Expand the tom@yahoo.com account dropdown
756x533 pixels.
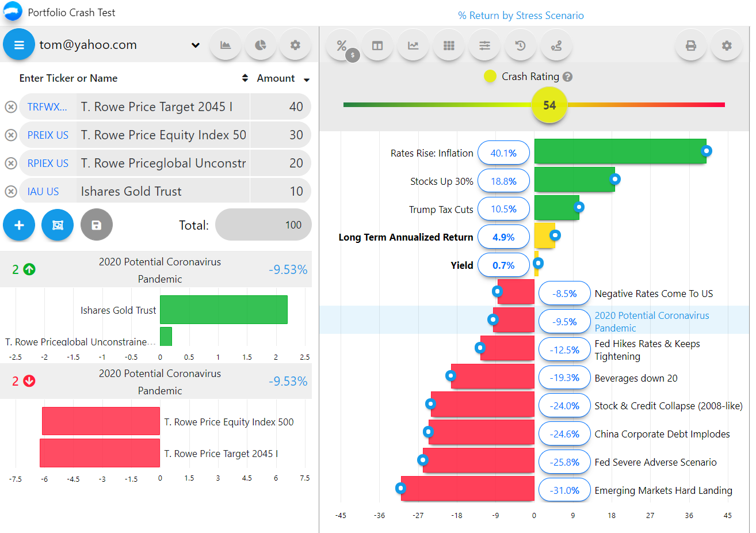[196, 45]
